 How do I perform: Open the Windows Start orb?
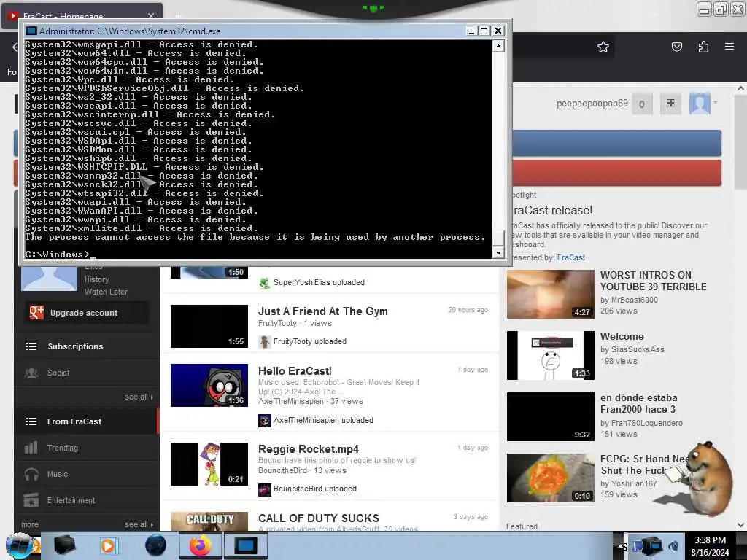coord(19,545)
